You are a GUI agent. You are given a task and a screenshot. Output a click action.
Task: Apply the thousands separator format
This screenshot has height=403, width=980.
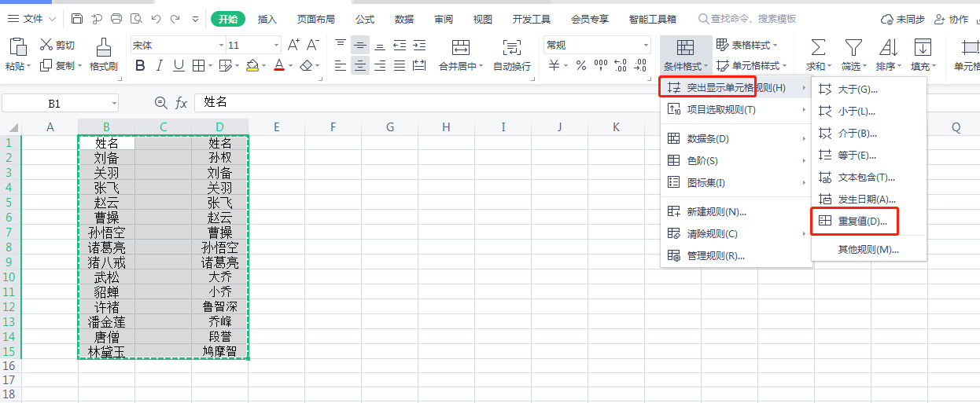click(601, 66)
